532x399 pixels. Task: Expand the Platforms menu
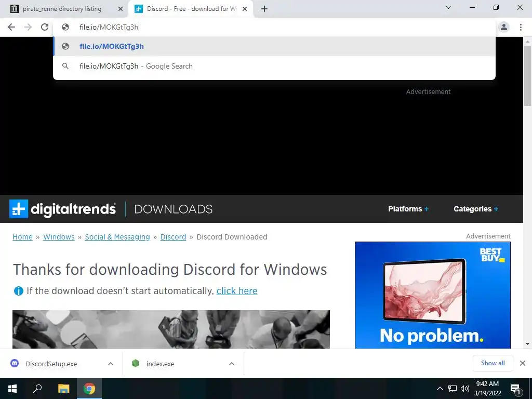408,209
